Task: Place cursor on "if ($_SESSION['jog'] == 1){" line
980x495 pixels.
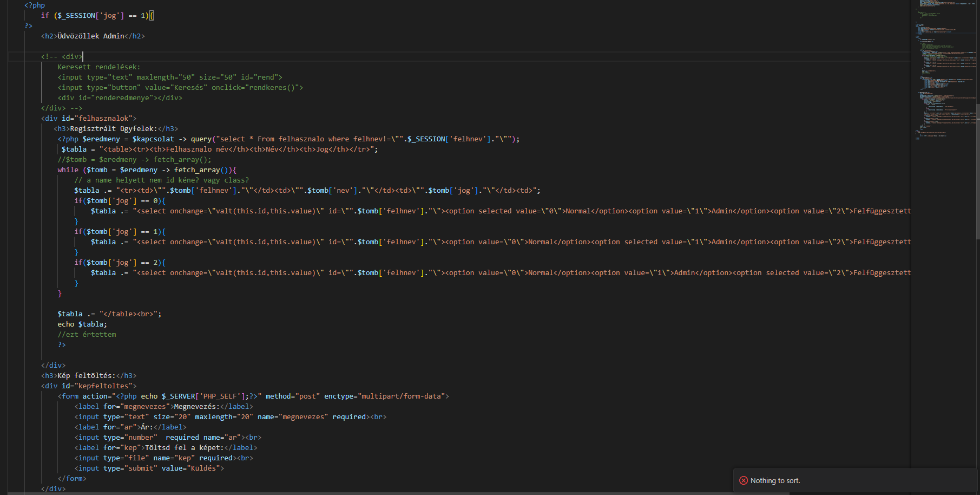Action: pyautogui.click(x=97, y=16)
